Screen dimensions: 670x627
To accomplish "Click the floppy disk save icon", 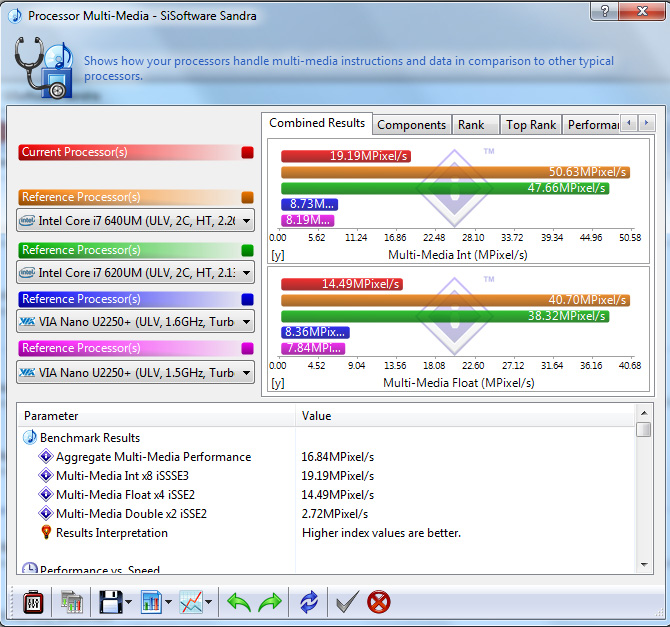I will [111, 602].
